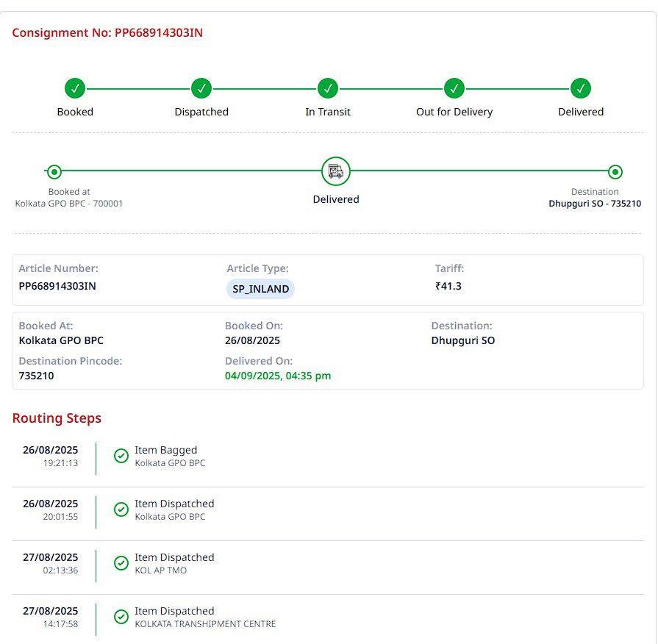Click the Out for Delivery checkmark icon
The width and height of the screenshot is (658, 644).
tap(454, 88)
